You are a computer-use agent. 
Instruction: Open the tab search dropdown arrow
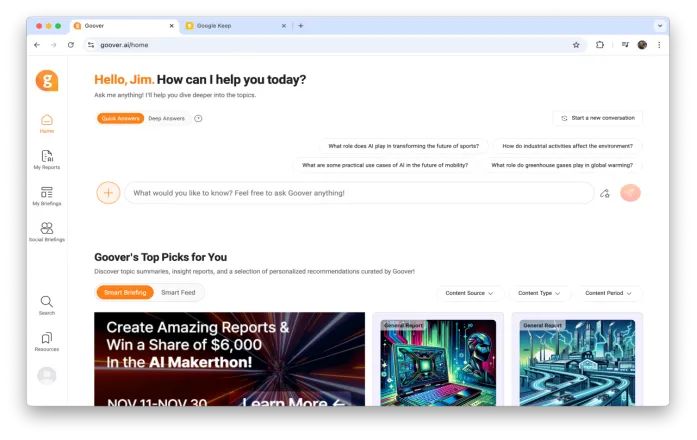tap(660, 26)
